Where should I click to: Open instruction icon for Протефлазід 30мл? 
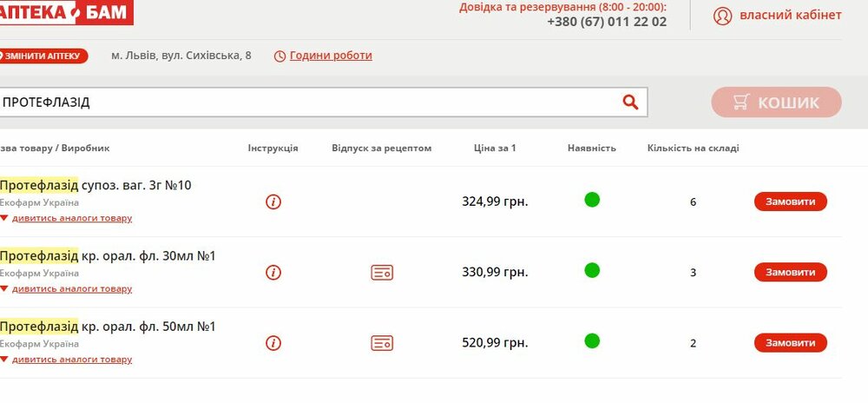point(273,273)
